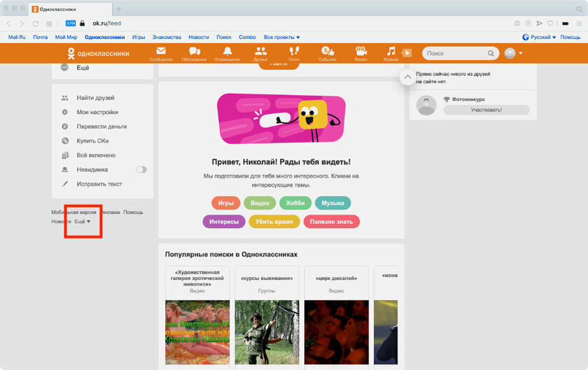Select the Убить время topic pill
Image resolution: width=588 pixels, height=370 pixels.
click(x=274, y=222)
